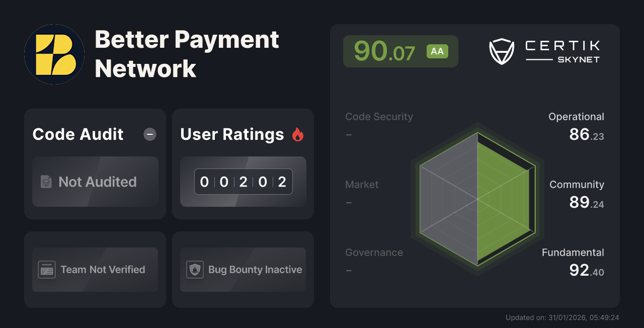Click the fire icon next to User Ratings
The width and height of the screenshot is (644, 328).
click(x=298, y=134)
